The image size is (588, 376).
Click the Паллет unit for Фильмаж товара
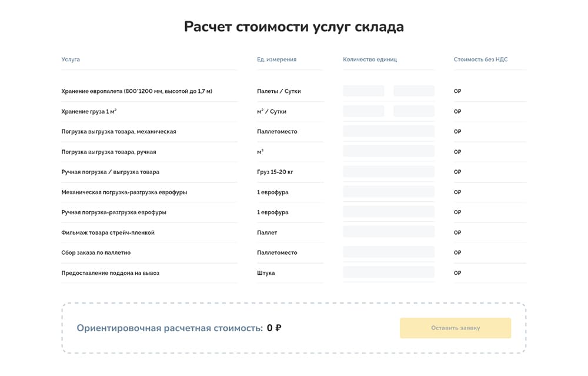point(267,232)
